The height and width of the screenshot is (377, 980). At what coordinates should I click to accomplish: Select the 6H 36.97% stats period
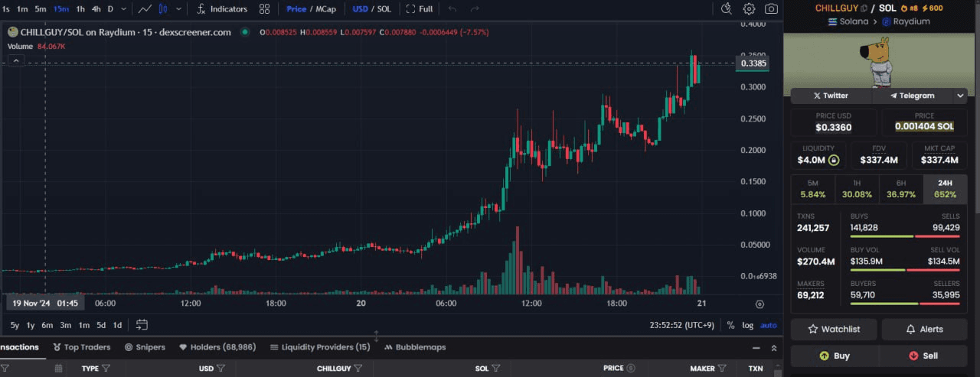point(901,189)
